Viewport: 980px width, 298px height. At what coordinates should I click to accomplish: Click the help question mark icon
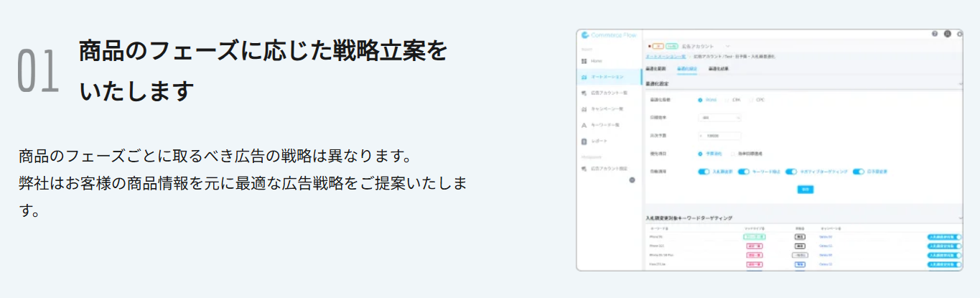(x=935, y=34)
